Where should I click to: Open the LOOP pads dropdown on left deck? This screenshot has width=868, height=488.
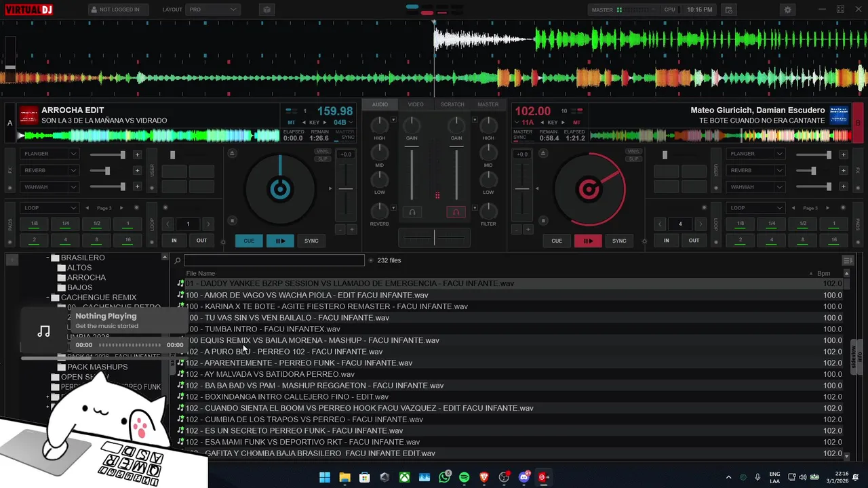tap(51, 208)
